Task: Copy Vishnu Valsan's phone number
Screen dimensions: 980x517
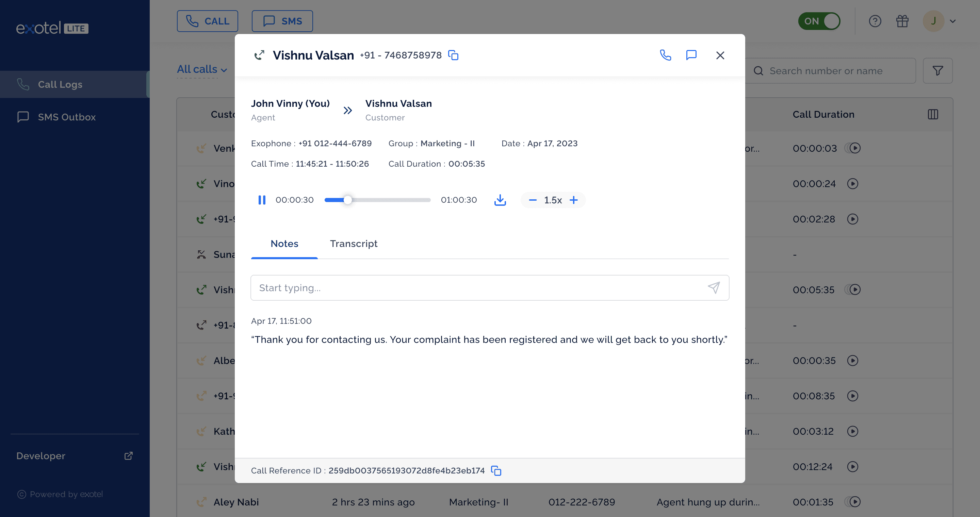Action: [453, 55]
